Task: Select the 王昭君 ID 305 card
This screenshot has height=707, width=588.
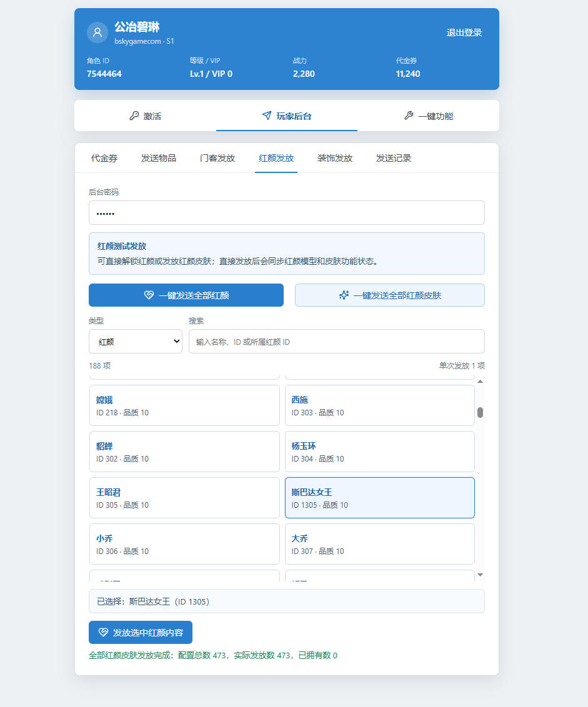Action: (184, 498)
